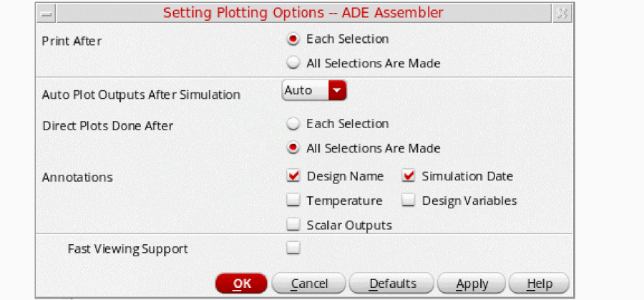Screen dimensions: 644x300
Task: Click the Cancel button
Action: 309,284
